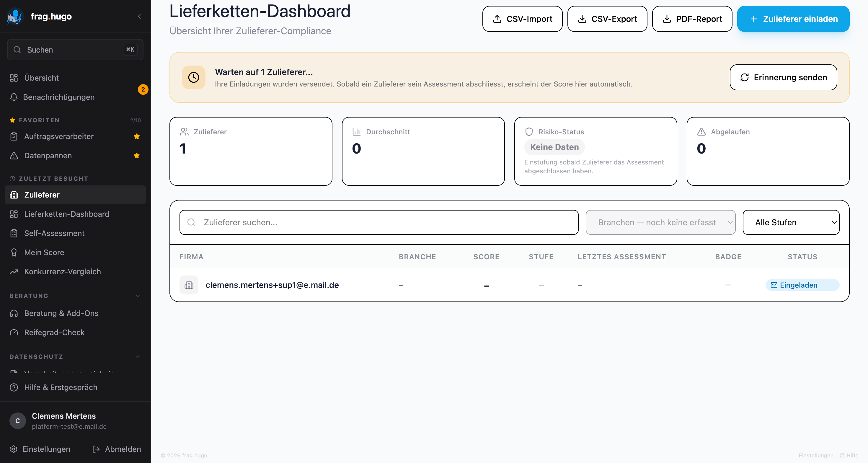Click the Beratung & Add-Ons headset icon
The height and width of the screenshot is (463, 868).
(14, 313)
